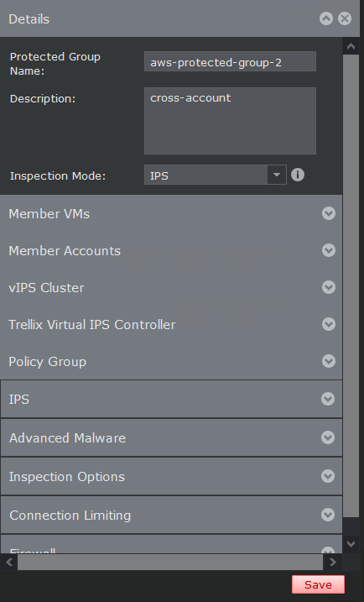Screen dimensions: 364x602
Task: Click the horizontal scrollbar left arrow
Action: pyautogui.click(x=9, y=562)
